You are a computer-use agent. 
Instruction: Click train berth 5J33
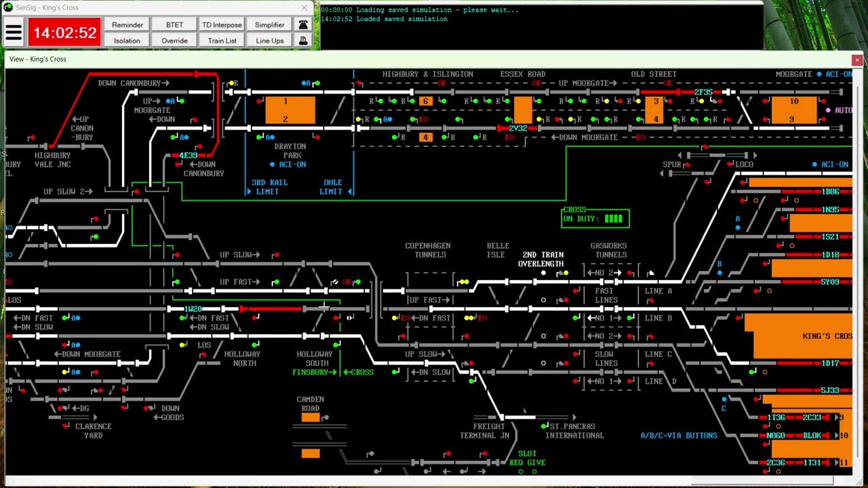[x=831, y=390]
